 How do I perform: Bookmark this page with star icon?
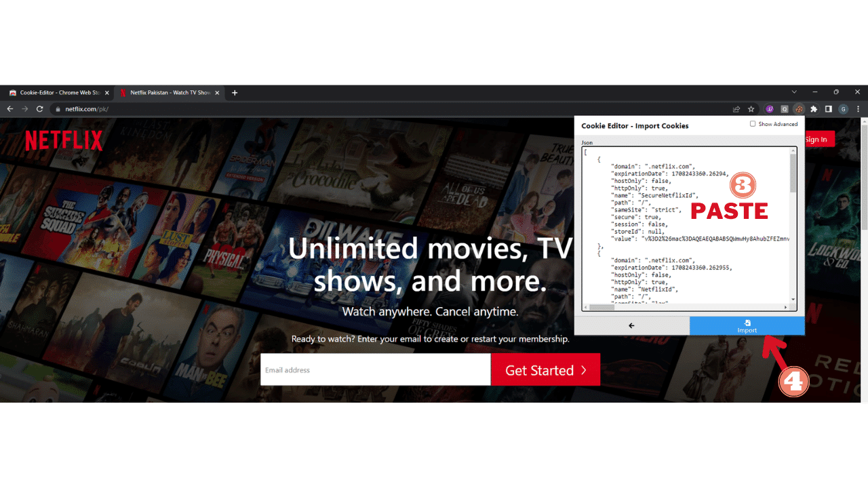coord(751,109)
